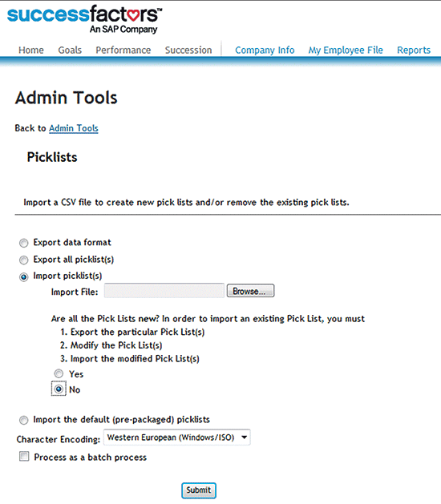This screenshot has width=441, height=504.
Task: Select the Export data format radio button
Action: 24,243
